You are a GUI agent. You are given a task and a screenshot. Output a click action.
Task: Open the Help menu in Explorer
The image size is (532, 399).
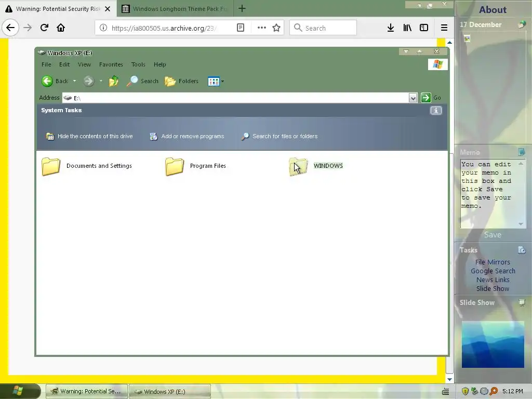pyautogui.click(x=159, y=64)
